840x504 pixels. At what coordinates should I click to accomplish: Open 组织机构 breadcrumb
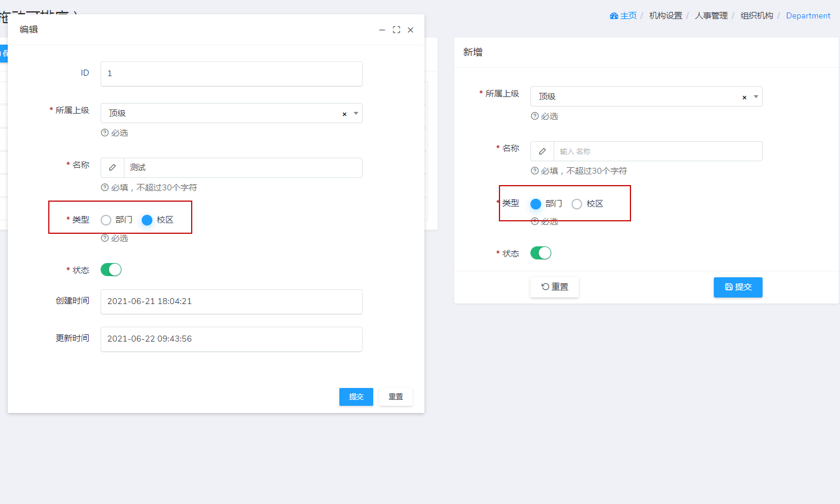757,16
